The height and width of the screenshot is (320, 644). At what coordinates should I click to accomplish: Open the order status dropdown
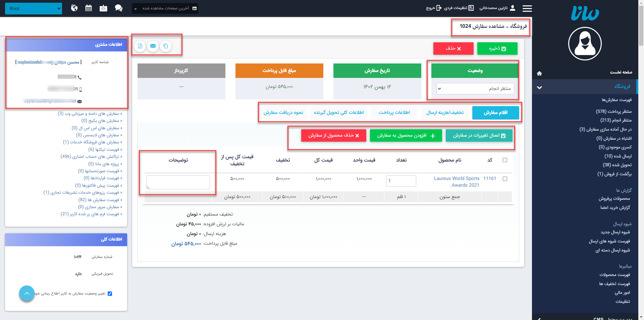(475, 89)
